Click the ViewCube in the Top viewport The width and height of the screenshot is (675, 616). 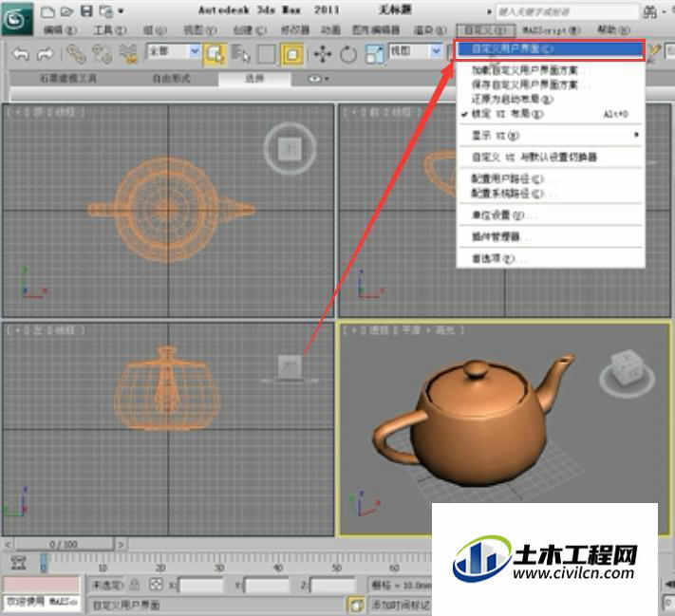tap(290, 148)
